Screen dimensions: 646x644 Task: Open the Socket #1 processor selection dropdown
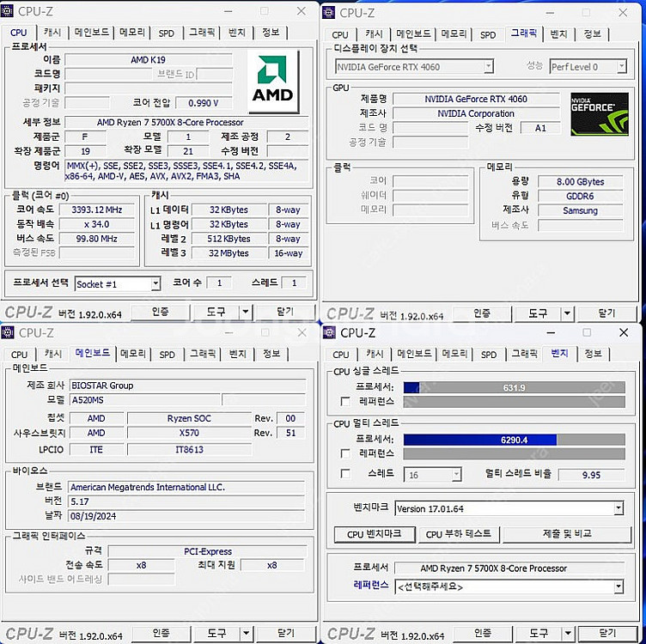155,283
